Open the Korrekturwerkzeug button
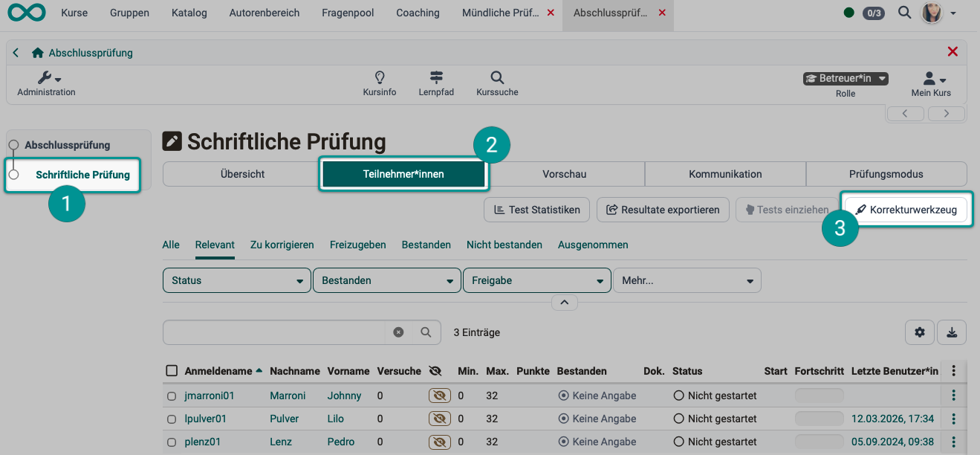The width and height of the screenshot is (980, 455). 906,210
